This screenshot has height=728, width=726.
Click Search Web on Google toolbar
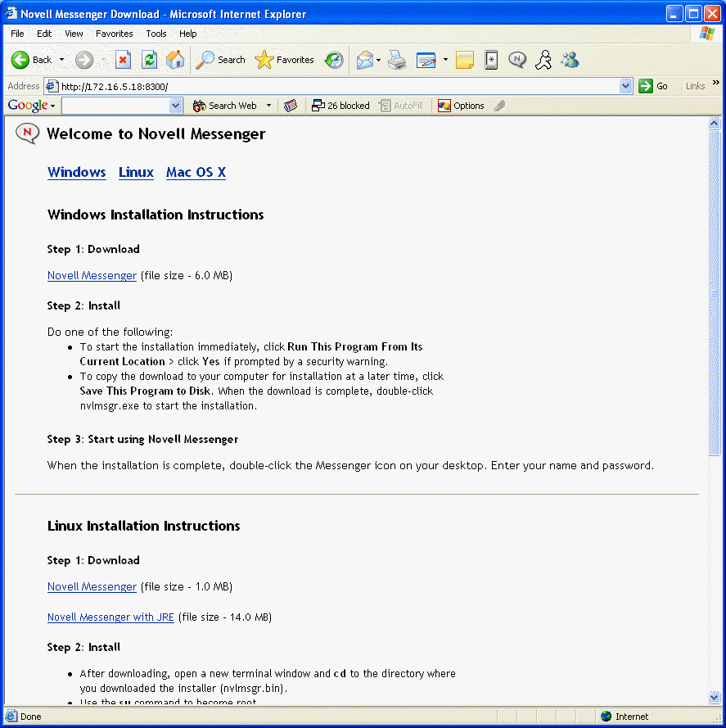tap(224, 106)
